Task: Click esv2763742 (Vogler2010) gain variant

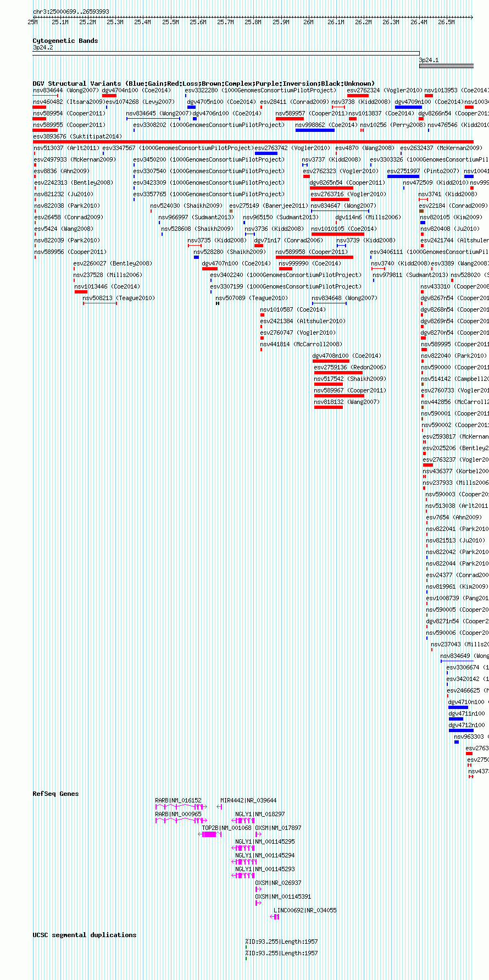Action: pyautogui.click(x=266, y=153)
